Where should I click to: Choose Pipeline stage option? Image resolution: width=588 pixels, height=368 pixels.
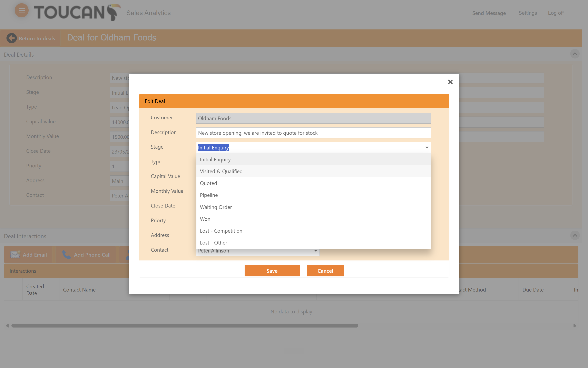(313, 195)
